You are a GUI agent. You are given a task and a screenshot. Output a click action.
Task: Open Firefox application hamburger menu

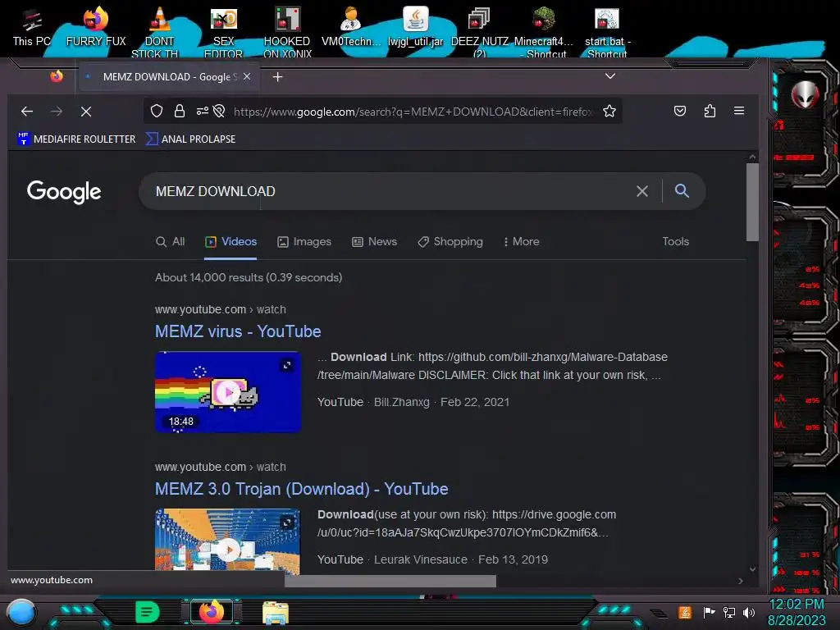739,111
